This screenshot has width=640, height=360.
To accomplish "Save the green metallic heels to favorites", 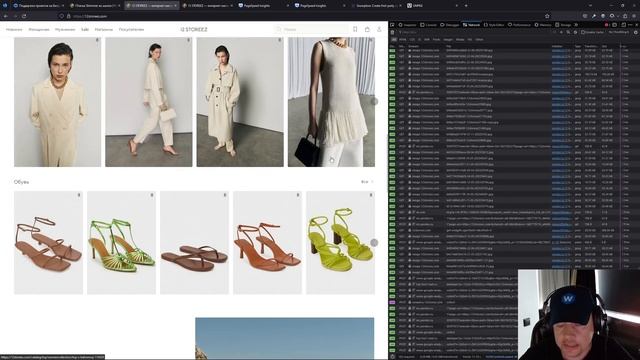I will click(x=152, y=195).
